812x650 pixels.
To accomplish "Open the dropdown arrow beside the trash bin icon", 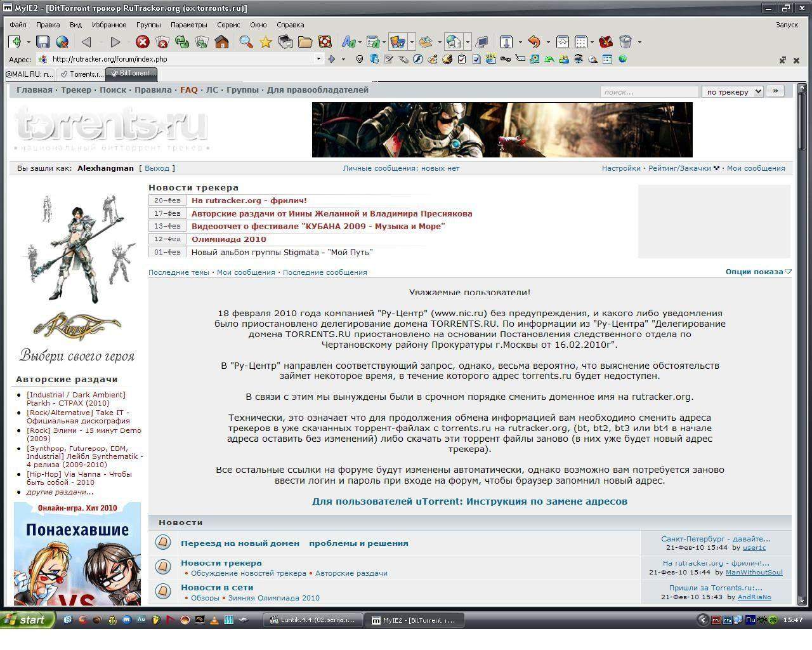I will [639, 42].
